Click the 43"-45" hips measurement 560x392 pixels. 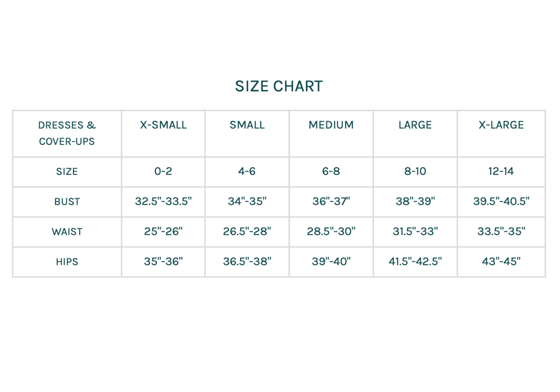point(501,262)
